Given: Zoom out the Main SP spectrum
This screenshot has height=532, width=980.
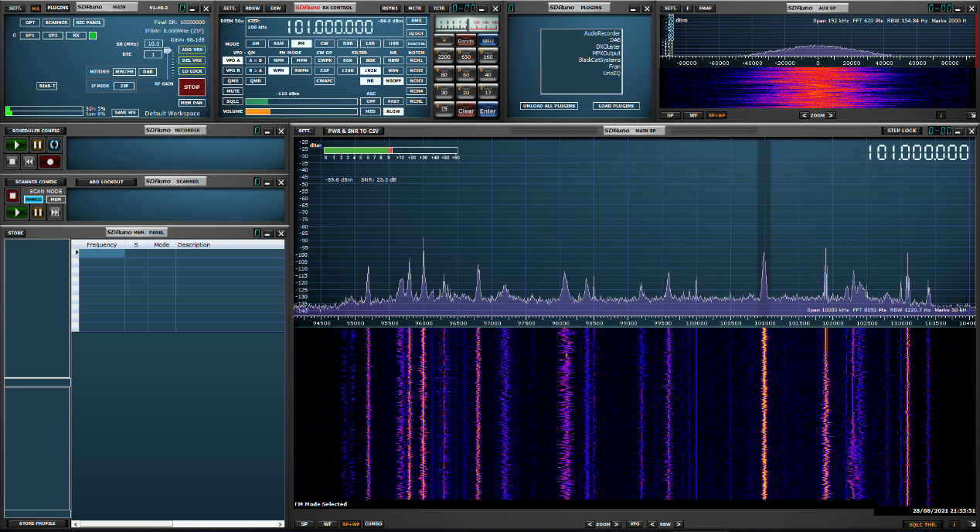Looking at the screenshot, I should pos(588,524).
